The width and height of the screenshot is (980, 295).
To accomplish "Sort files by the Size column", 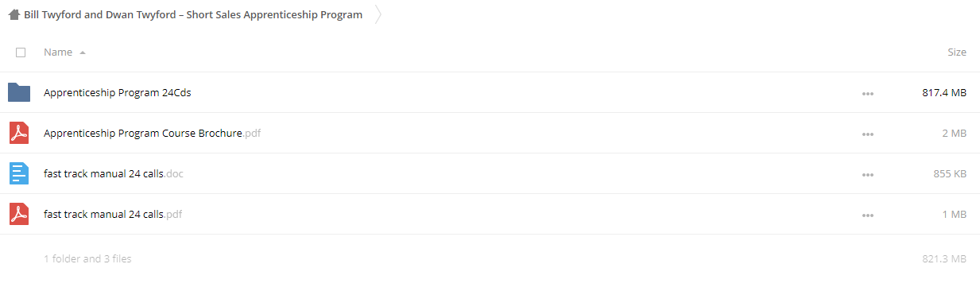I will (x=957, y=52).
